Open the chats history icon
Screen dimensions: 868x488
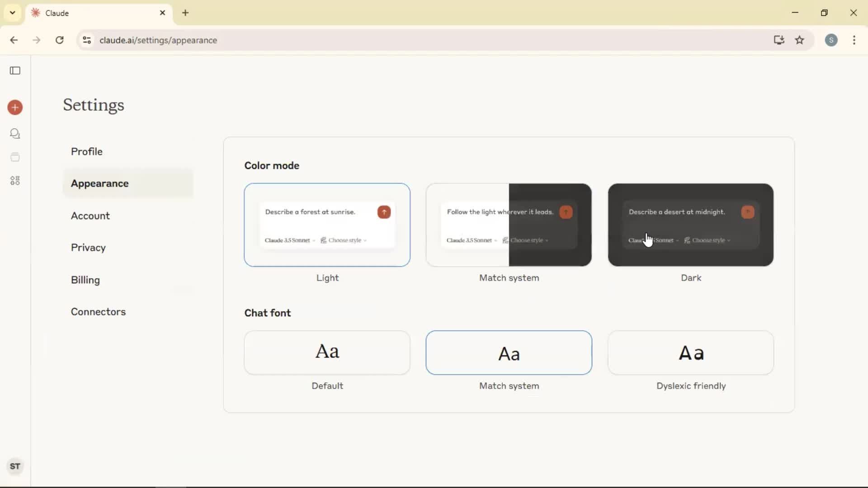(x=15, y=134)
